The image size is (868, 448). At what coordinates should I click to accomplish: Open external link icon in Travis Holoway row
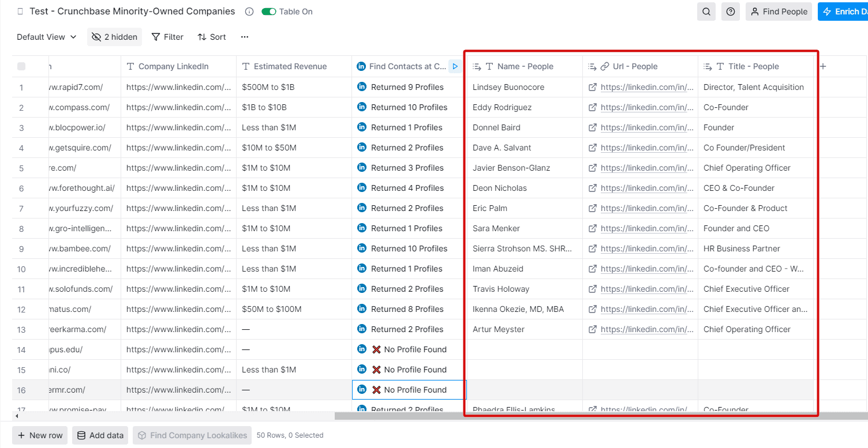pyautogui.click(x=592, y=289)
